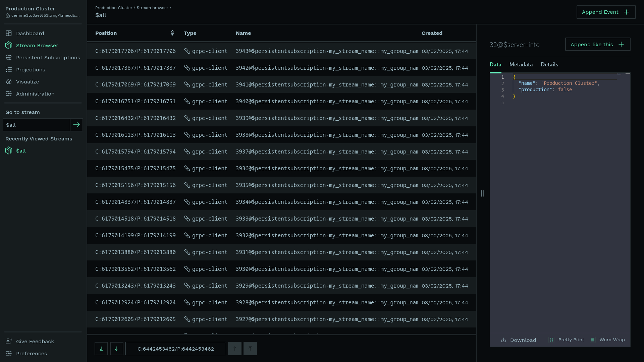644x362 pixels.
Task: Toggle Pretty Print option
Action: pos(567,340)
